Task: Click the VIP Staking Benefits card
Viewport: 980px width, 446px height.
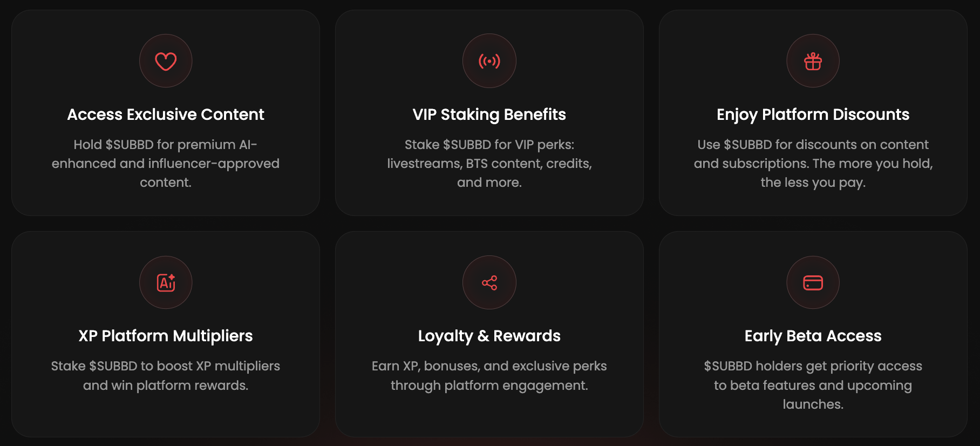Action: (489, 112)
